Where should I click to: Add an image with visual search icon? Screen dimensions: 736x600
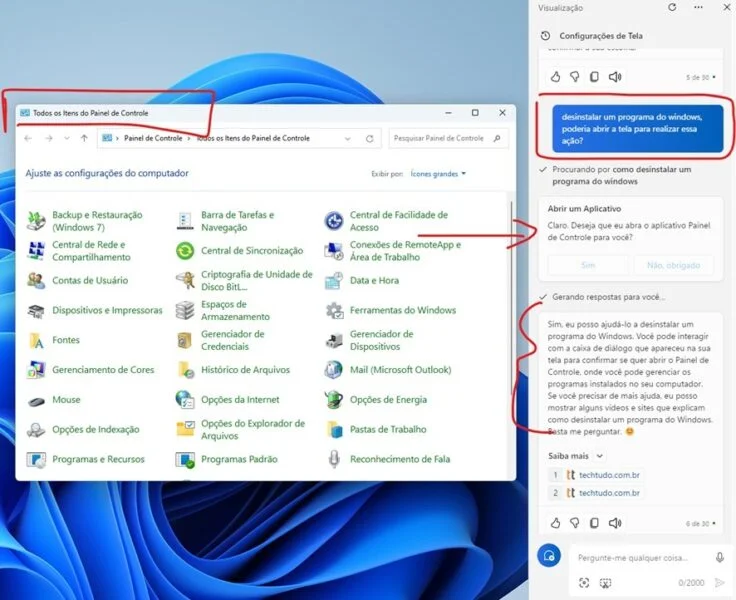(584, 583)
